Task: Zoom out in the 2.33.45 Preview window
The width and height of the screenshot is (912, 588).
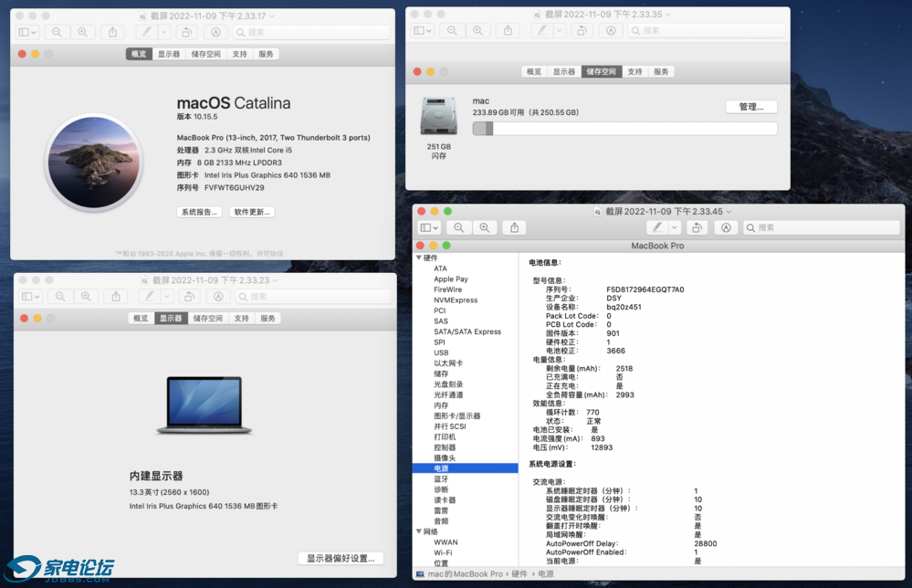Action: (459, 227)
